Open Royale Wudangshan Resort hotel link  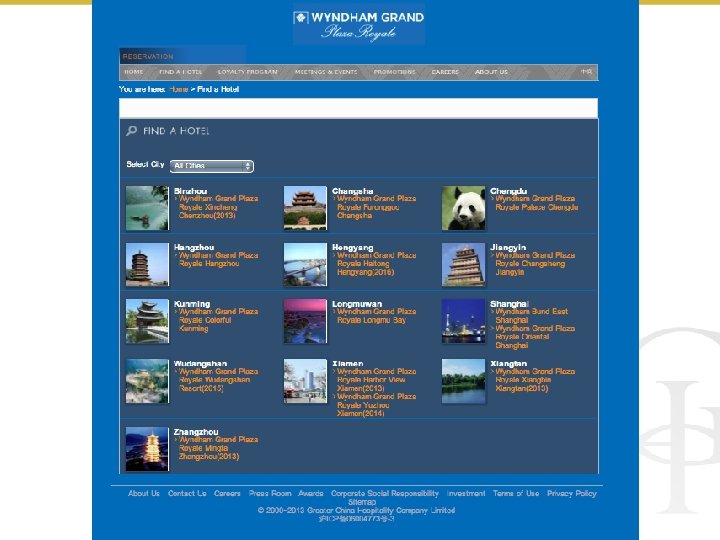click(x=218, y=380)
